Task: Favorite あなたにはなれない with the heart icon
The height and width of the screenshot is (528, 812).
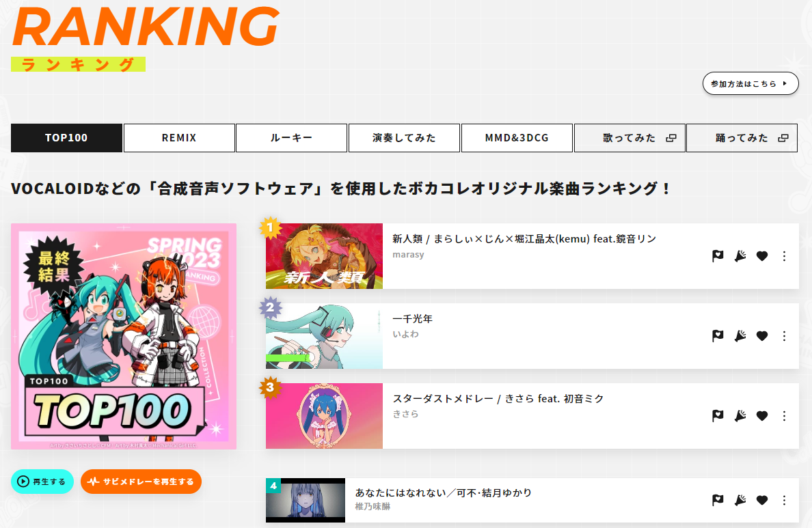Action: [762, 500]
